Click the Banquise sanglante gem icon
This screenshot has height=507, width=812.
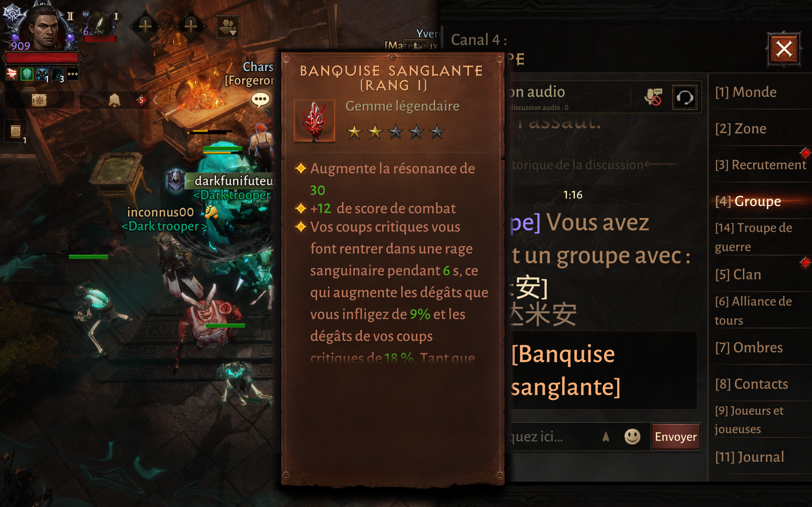click(314, 121)
